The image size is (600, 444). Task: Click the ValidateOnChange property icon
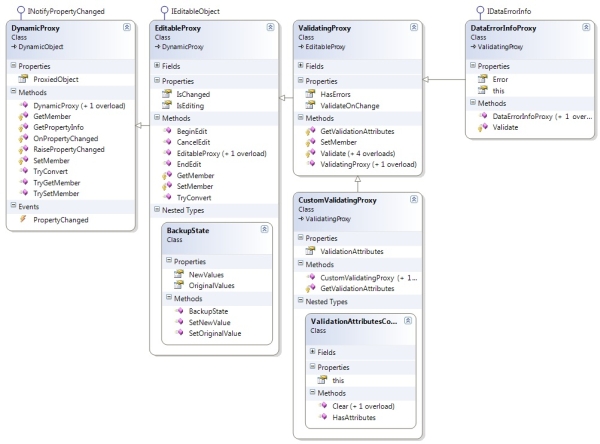tap(310, 105)
